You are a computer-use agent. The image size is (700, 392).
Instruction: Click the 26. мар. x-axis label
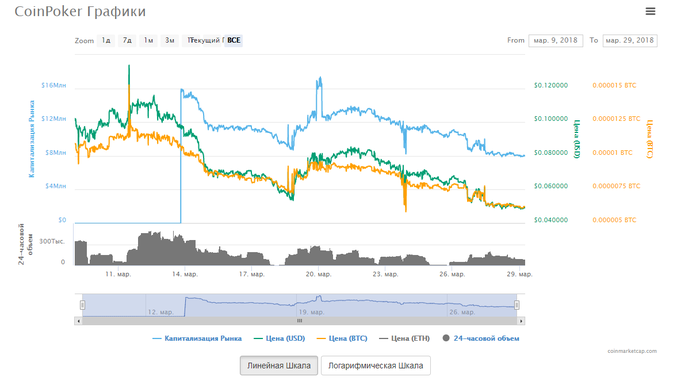pyautogui.click(x=452, y=274)
